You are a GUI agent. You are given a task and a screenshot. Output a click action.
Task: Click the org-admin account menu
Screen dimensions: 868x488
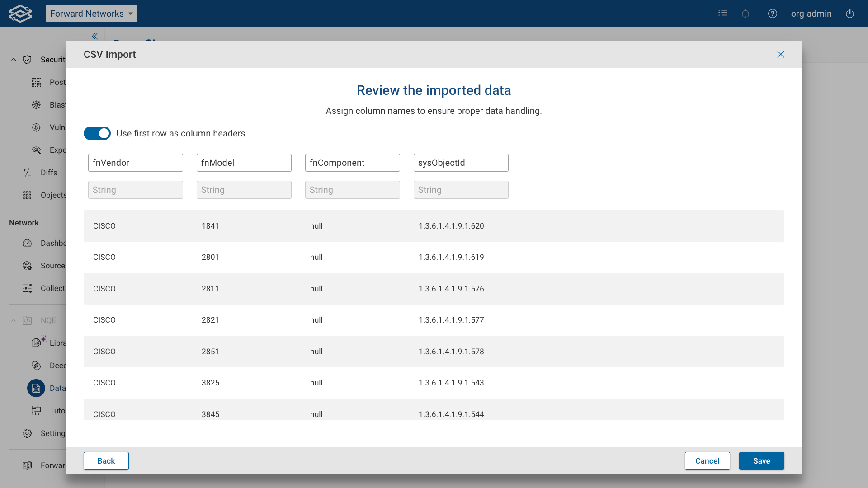pos(811,14)
